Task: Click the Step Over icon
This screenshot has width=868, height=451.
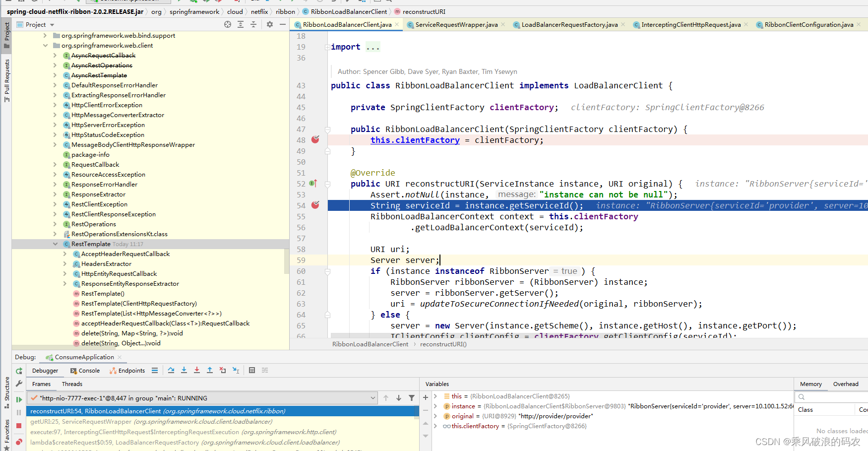Action: click(x=171, y=370)
